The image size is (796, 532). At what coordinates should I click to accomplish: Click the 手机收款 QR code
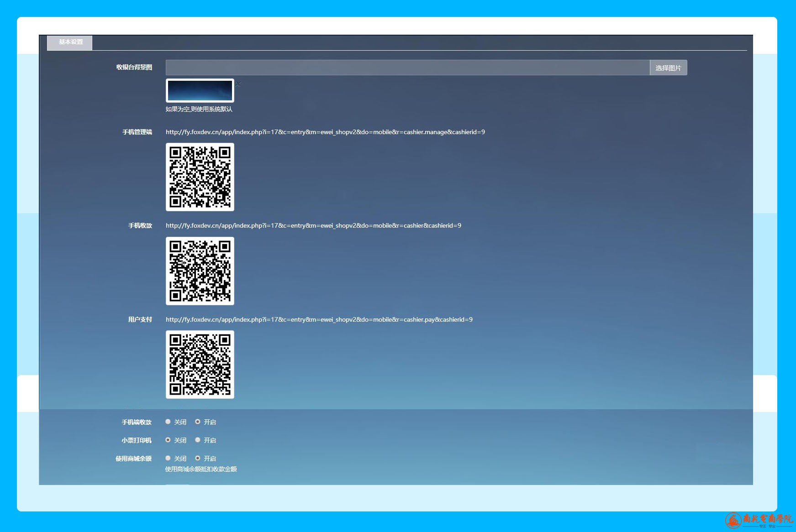(200, 271)
